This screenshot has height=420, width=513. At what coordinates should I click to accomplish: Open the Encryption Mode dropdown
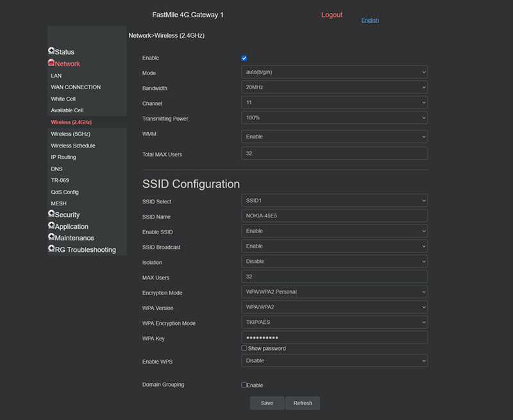334,292
